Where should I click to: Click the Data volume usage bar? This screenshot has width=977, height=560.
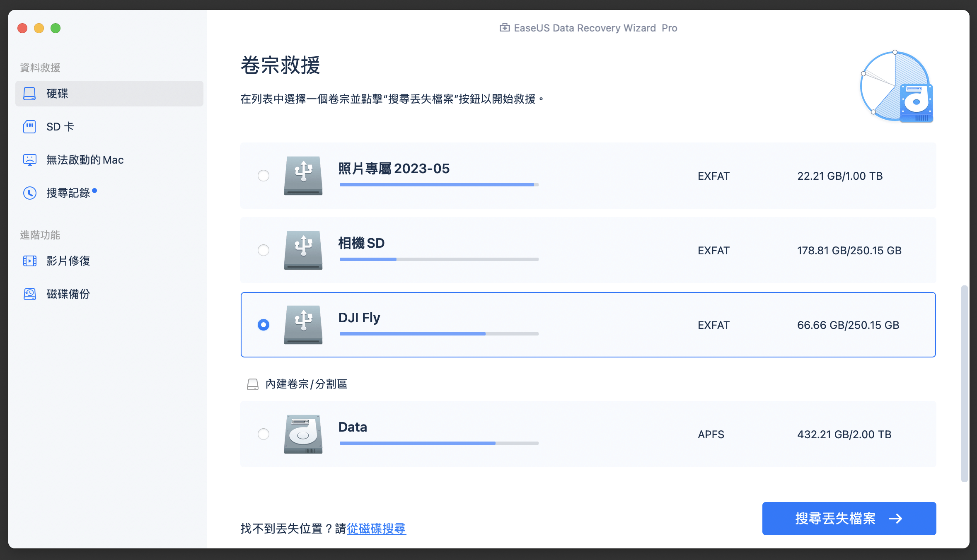439,443
